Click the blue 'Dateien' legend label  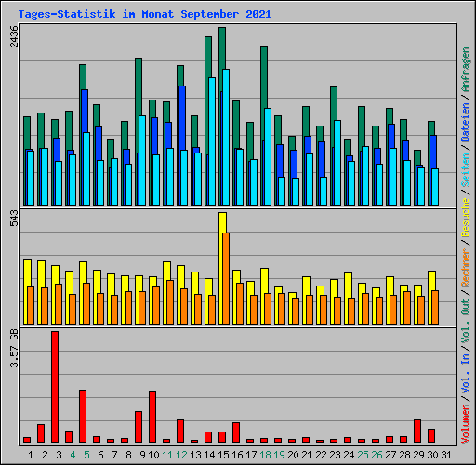point(465,123)
